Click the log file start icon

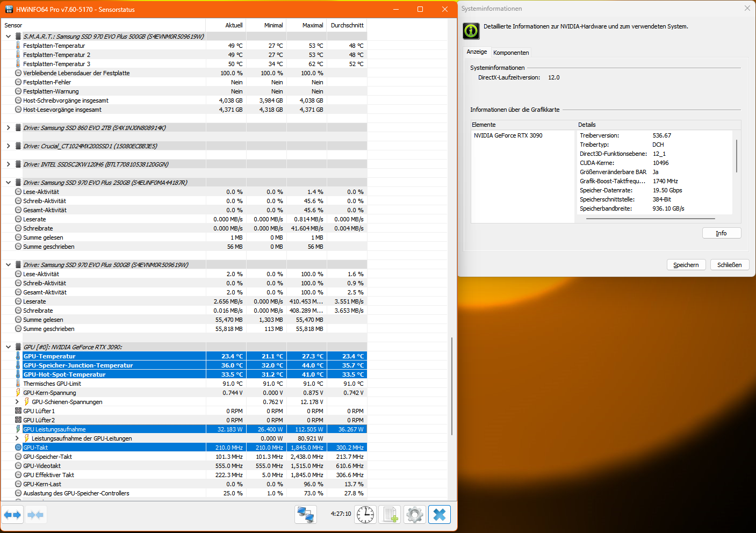point(390,515)
